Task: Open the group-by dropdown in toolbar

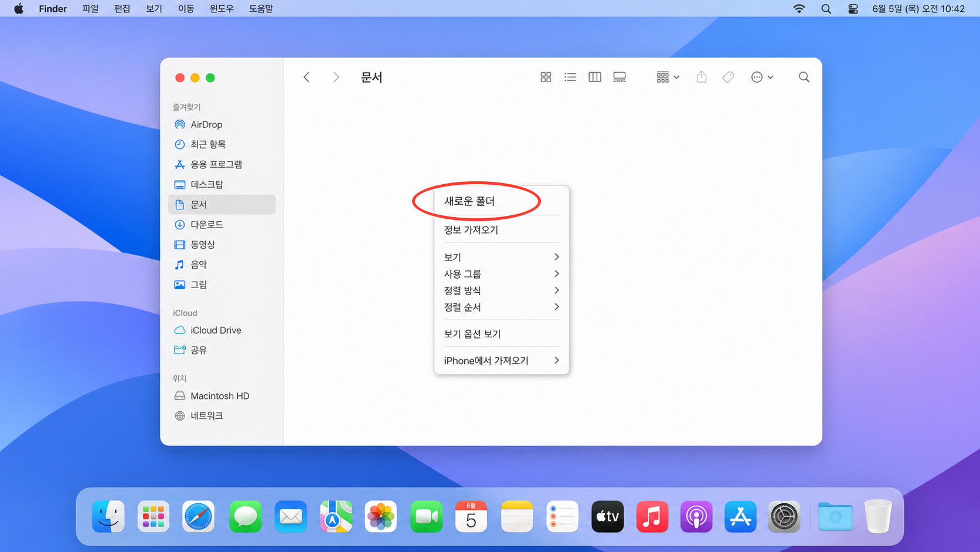Action: tap(668, 77)
